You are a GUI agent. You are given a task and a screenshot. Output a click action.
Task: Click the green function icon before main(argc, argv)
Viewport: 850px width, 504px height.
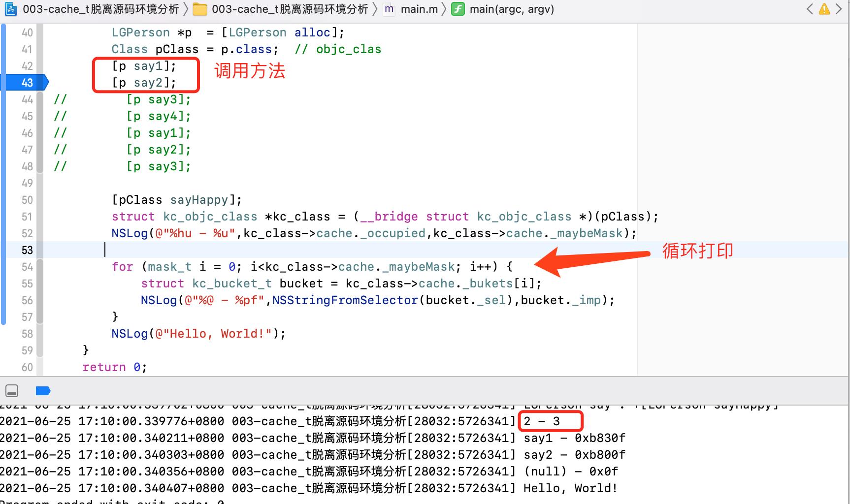(458, 9)
